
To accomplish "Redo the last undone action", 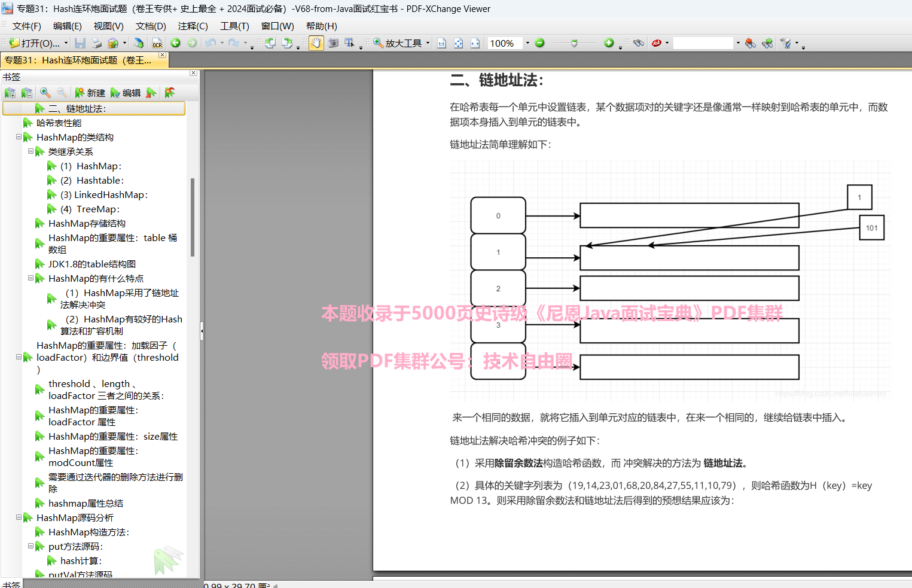I will pos(234,43).
